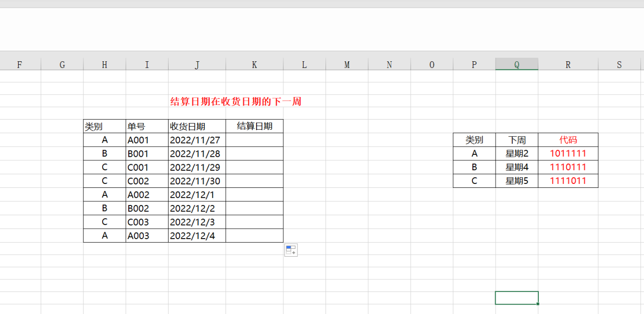Select column G header
644x314 pixels.
[x=62, y=64]
